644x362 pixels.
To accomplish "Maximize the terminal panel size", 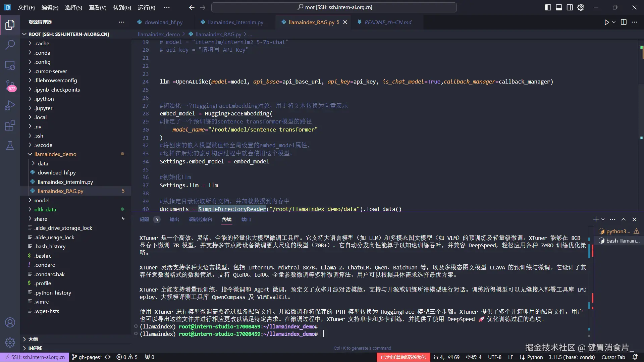I will tap(624, 219).
